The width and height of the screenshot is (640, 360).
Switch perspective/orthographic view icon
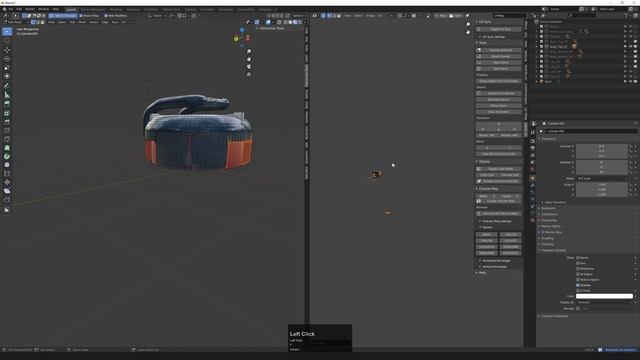coord(249,74)
